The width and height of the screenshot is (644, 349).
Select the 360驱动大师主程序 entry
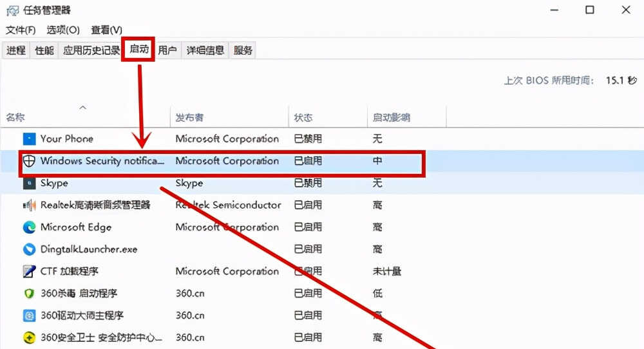point(82,316)
